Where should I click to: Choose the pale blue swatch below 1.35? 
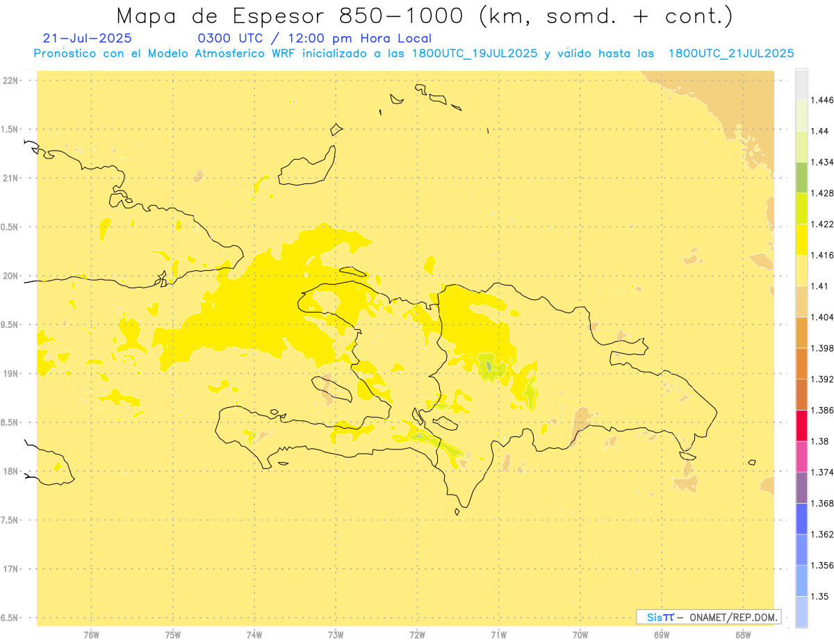coord(801,611)
